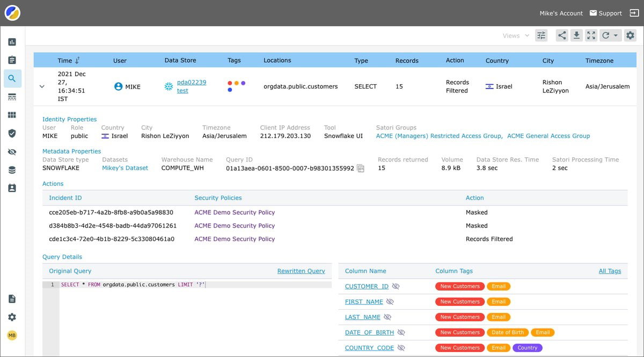Image resolution: width=644 pixels, height=357 pixels.
Task: Open table settings gear in toolbar
Action: click(x=630, y=35)
